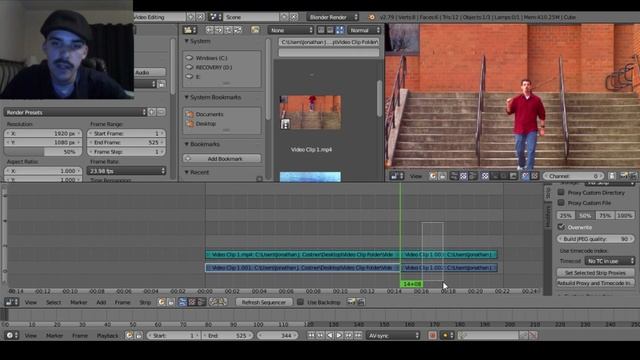Select Sequencer and Preview combined view icon
Screen dimensions: 640x360
click(x=201, y=302)
